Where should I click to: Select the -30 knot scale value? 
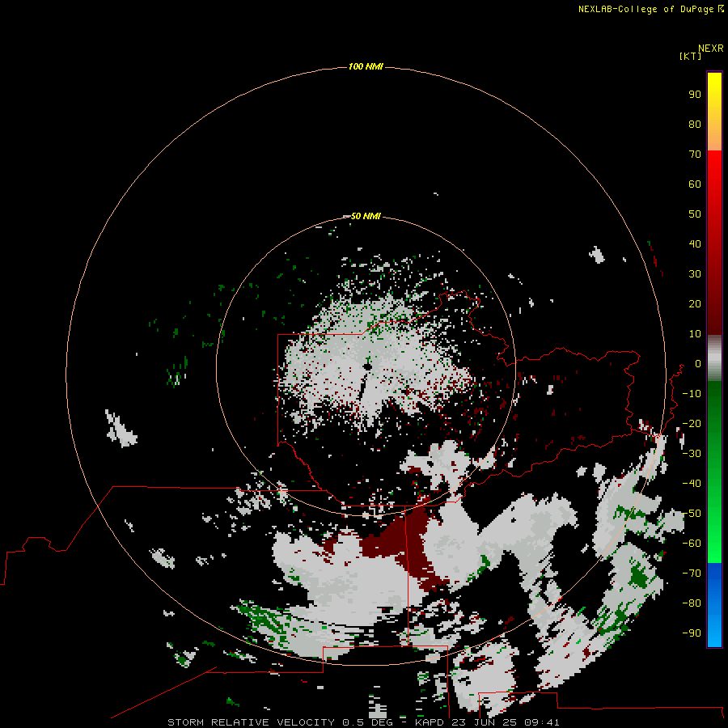pos(692,454)
